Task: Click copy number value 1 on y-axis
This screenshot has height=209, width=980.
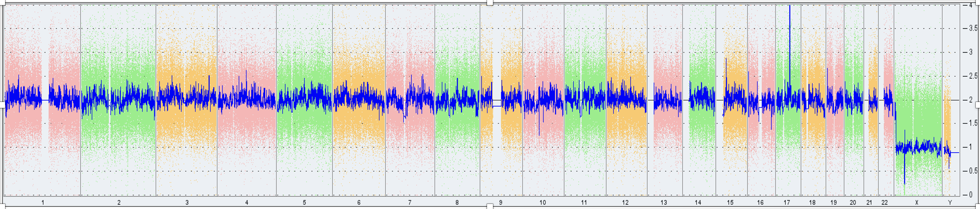Action: 971,147
